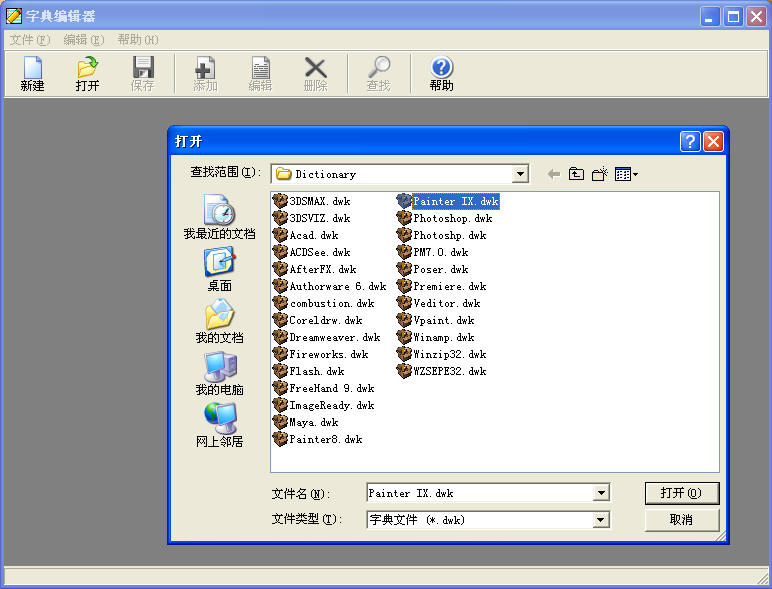
Task: Select the file Painter8.dwk
Action: [x=318, y=439]
